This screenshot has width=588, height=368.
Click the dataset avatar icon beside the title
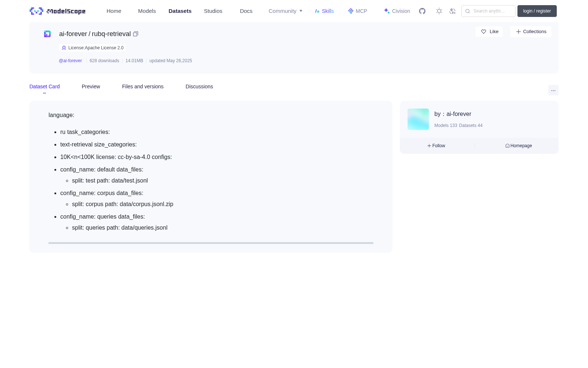[x=47, y=34]
